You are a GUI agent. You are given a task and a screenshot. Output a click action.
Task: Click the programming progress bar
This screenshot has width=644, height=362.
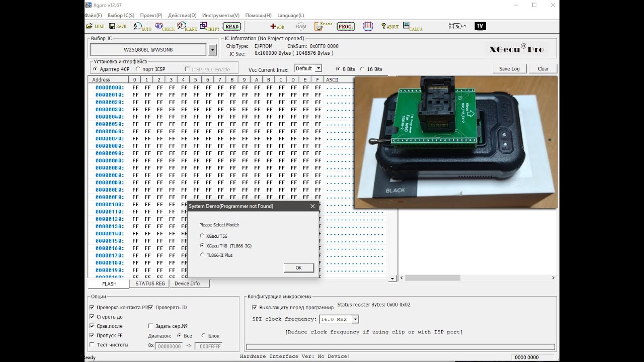pyautogui.click(x=400, y=347)
